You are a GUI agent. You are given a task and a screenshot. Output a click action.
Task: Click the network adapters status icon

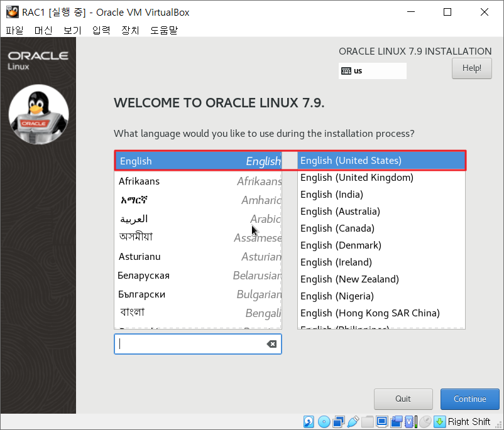[339, 422]
